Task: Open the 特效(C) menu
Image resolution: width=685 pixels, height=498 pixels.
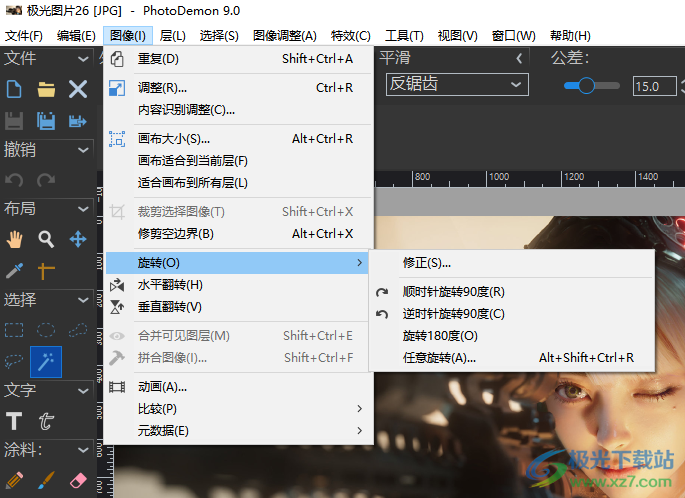Action: point(351,35)
